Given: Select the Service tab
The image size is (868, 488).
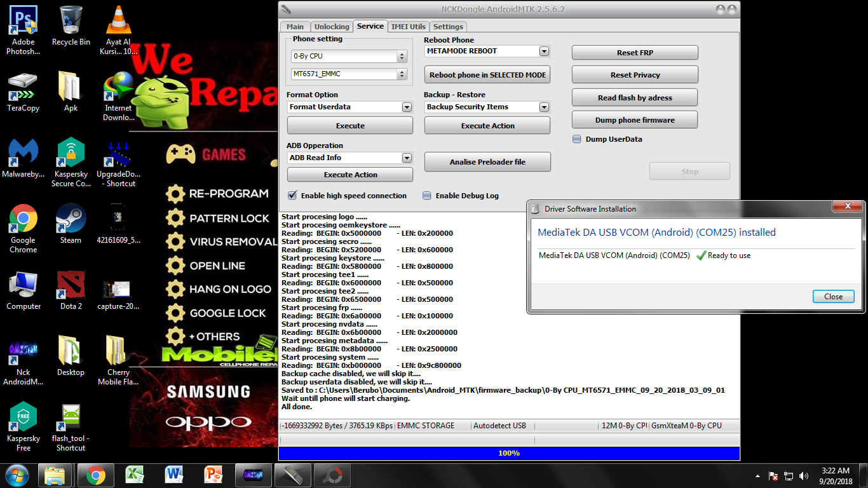Looking at the screenshot, I should (x=370, y=26).
